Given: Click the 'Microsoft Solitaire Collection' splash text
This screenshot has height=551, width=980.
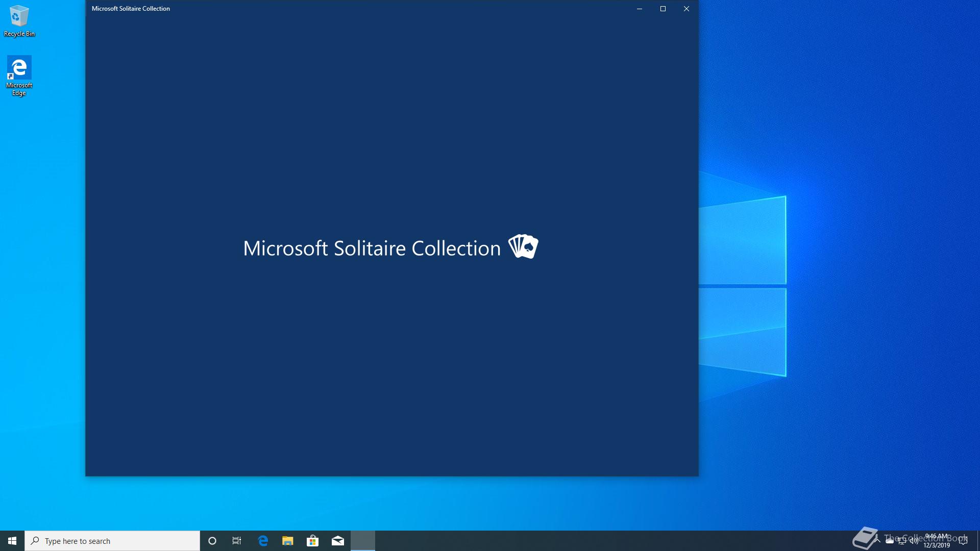Looking at the screenshot, I should click(372, 248).
